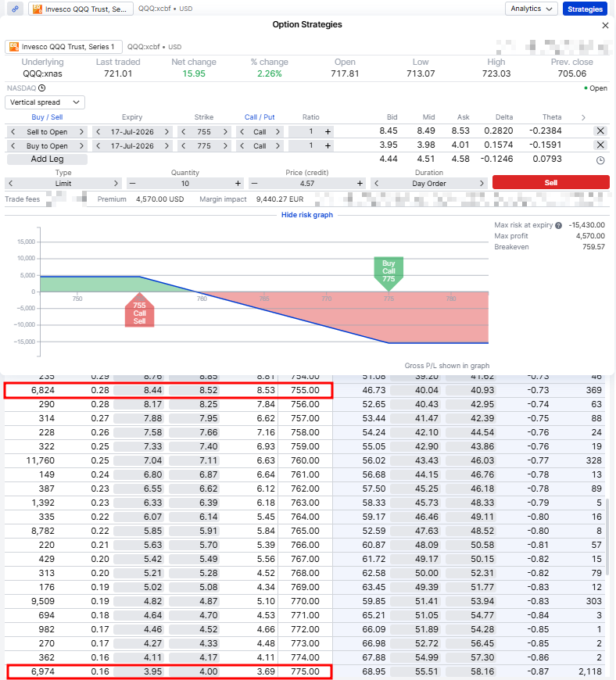This screenshot has width=616, height=680.
Task: Click the price field showing 4.57
Action: point(307,184)
